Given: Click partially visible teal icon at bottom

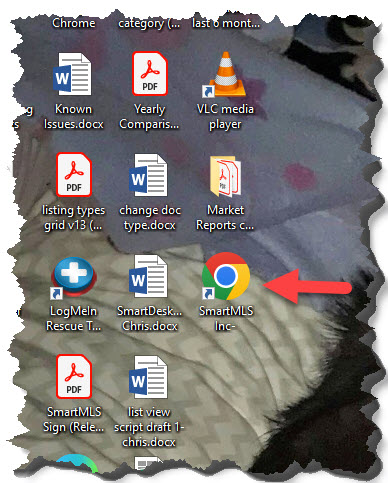Looking at the screenshot, I should click(x=76, y=464).
